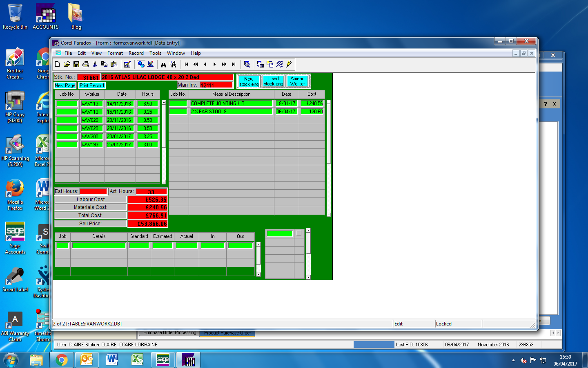This screenshot has height=368, width=588.
Task: Click the binoculars Locate Field Value icon
Action: (x=163, y=64)
